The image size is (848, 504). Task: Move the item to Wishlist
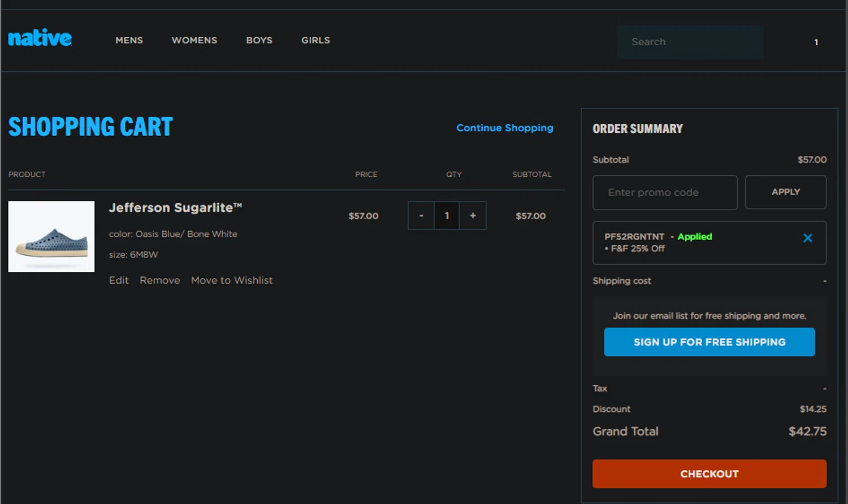click(x=232, y=280)
